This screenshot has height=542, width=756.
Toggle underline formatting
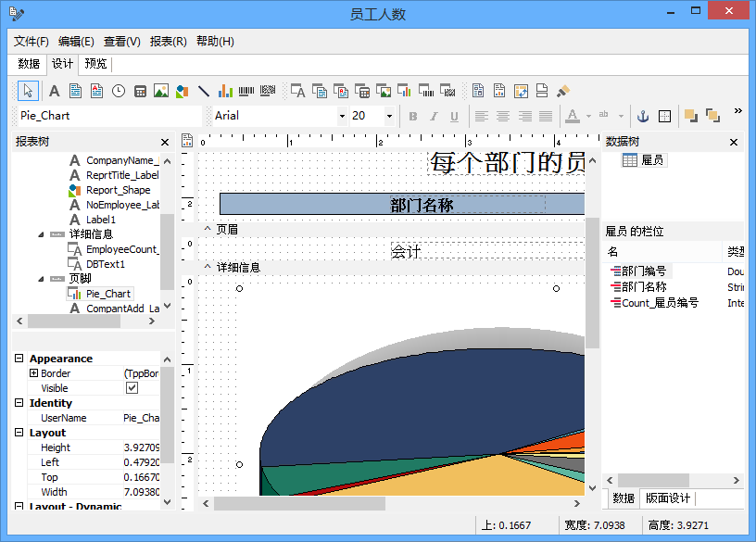[x=453, y=116]
